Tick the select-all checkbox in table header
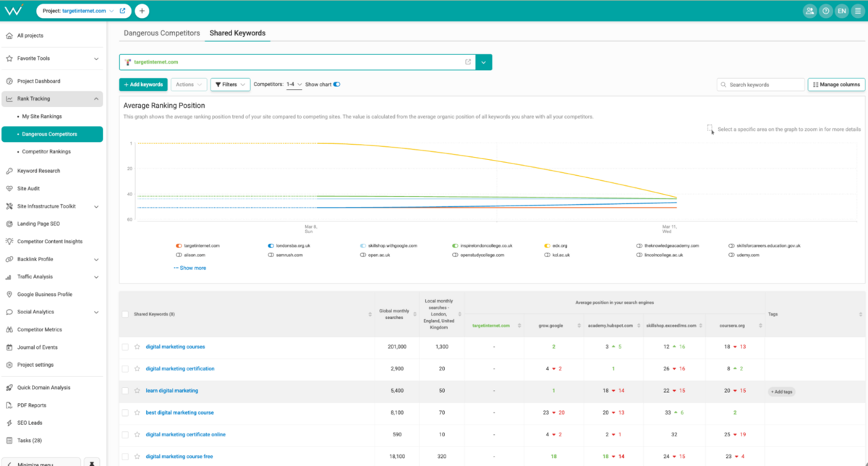This screenshot has height=466, width=868. pos(125,314)
